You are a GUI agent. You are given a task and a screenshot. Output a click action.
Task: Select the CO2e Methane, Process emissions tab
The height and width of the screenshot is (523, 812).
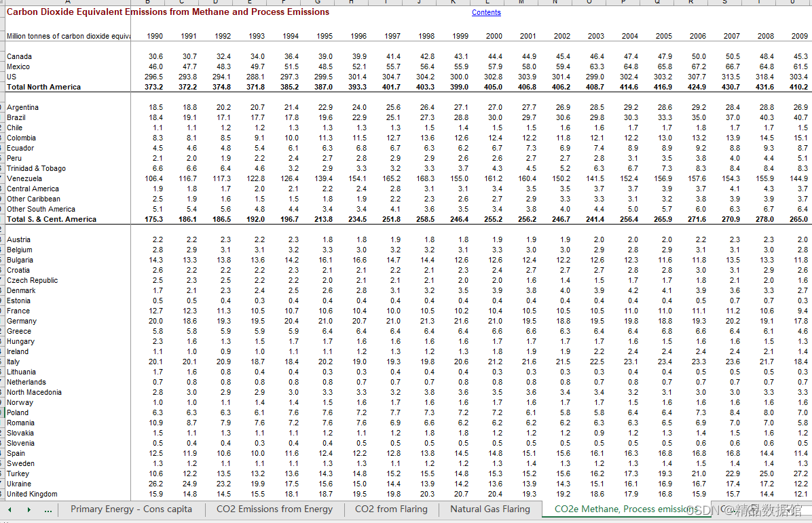(x=627, y=509)
